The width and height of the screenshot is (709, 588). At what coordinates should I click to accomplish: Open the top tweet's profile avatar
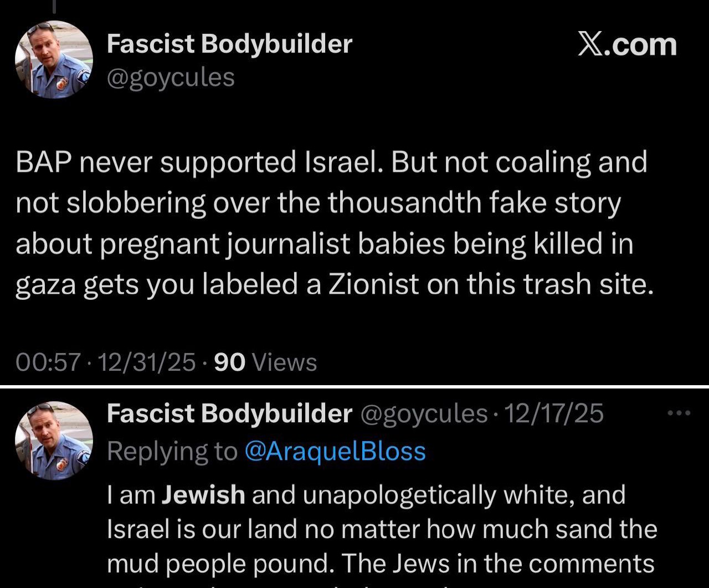[x=54, y=60]
